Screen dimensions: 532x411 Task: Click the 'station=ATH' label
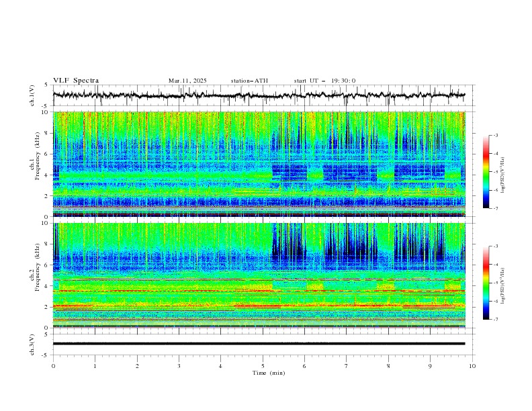[249, 81]
